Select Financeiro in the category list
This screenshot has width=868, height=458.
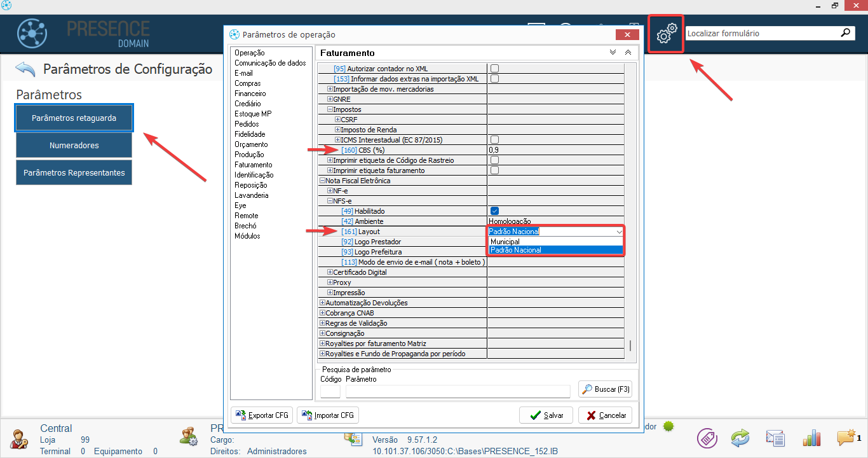coord(250,94)
